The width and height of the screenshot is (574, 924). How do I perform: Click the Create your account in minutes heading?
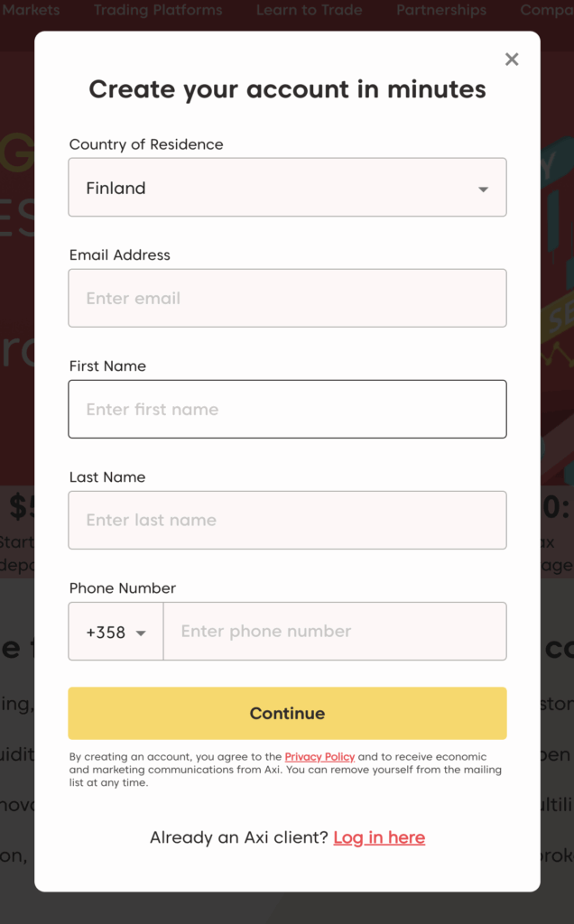(x=287, y=89)
